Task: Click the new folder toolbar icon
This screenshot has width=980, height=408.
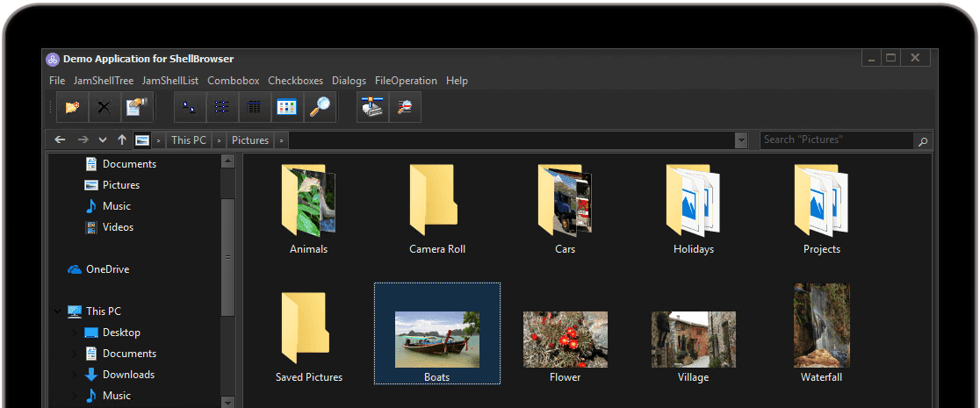Action: [x=72, y=107]
